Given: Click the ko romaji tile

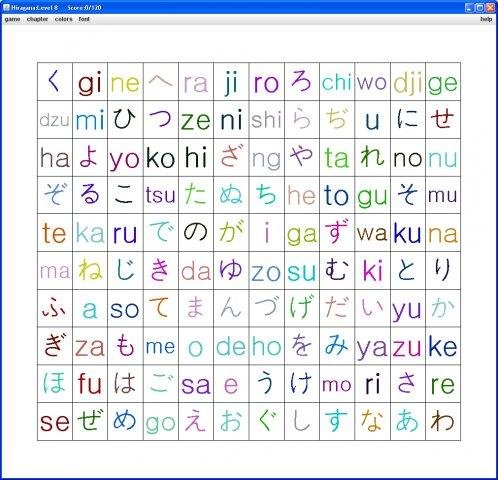Looking at the screenshot, I should (x=161, y=157).
